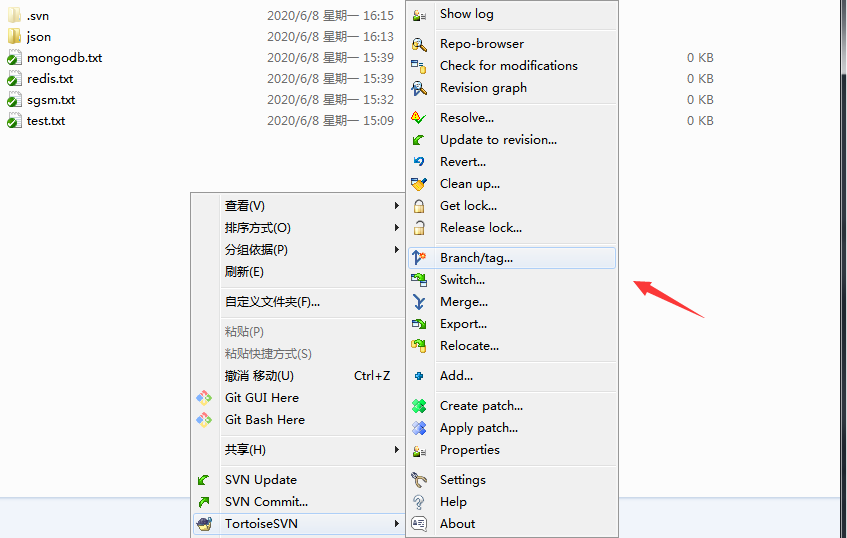847x538 pixels.
Task: Choose Revert... in the TortoiseSVN menu
Action: (463, 162)
